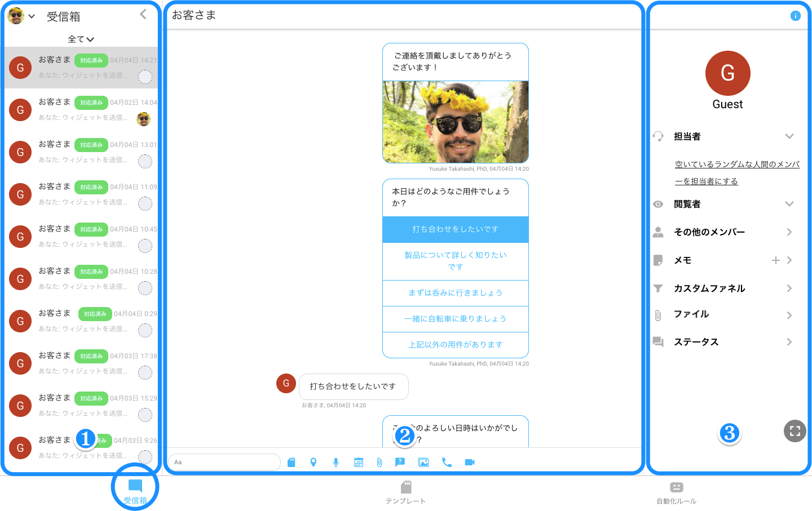Click the paperclip attach file icon in toolbar
Viewport: 812px width, 511px height.
379,463
